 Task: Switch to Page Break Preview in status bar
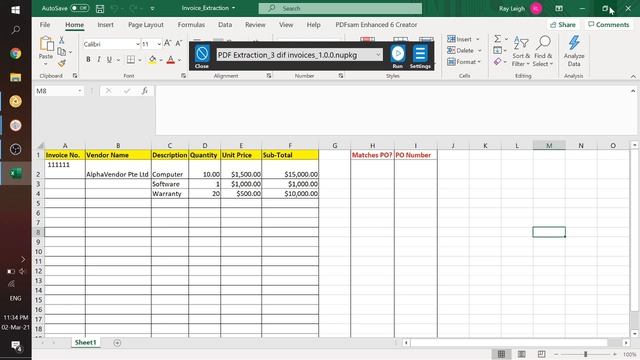coord(541,354)
